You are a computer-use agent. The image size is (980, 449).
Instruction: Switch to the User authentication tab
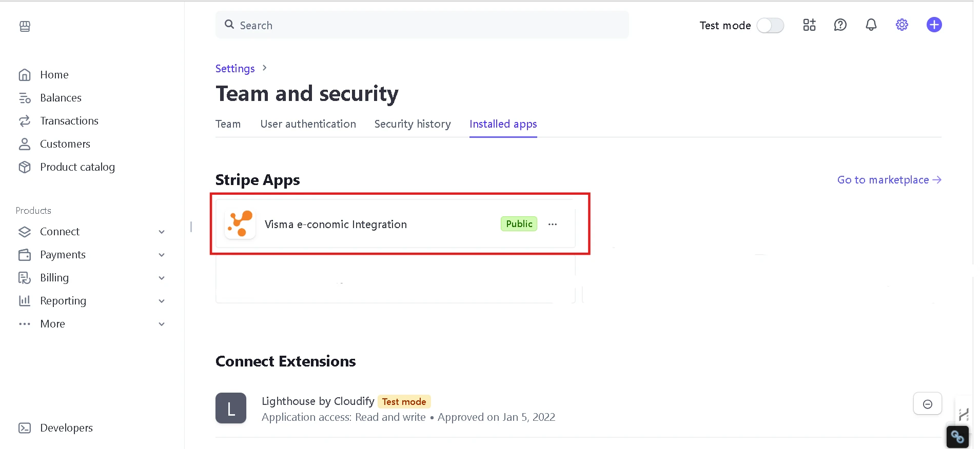(308, 124)
